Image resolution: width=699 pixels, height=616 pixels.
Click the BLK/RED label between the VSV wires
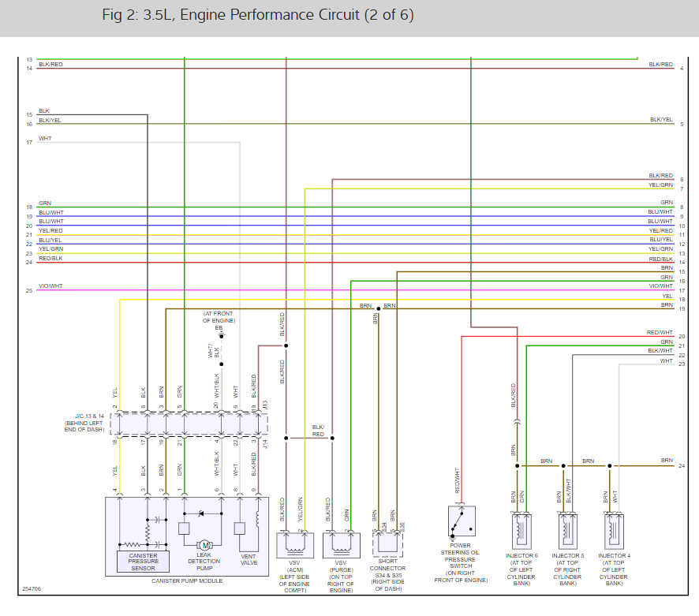(x=318, y=431)
